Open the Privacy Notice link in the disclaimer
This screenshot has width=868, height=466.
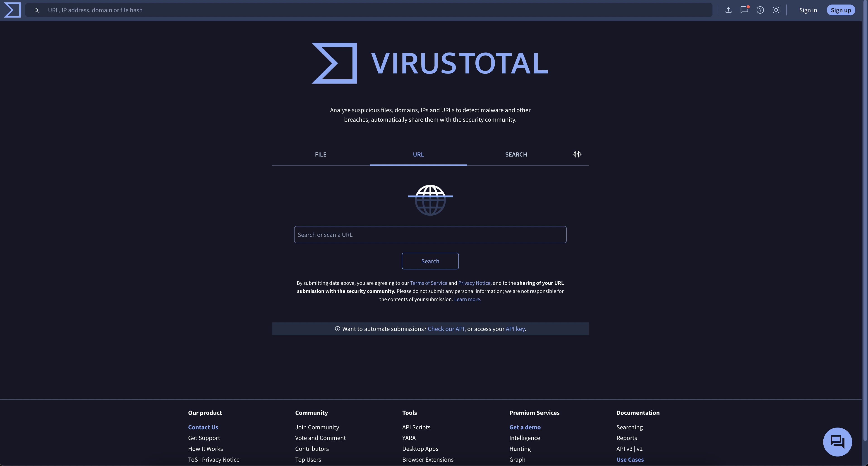(x=474, y=283)
